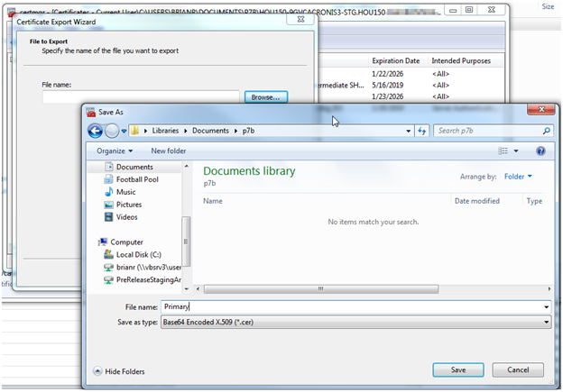Sort by the Type column header
The width and height of the screenshot is (563, 392).
pyautogui.click(x=534, y=201)
